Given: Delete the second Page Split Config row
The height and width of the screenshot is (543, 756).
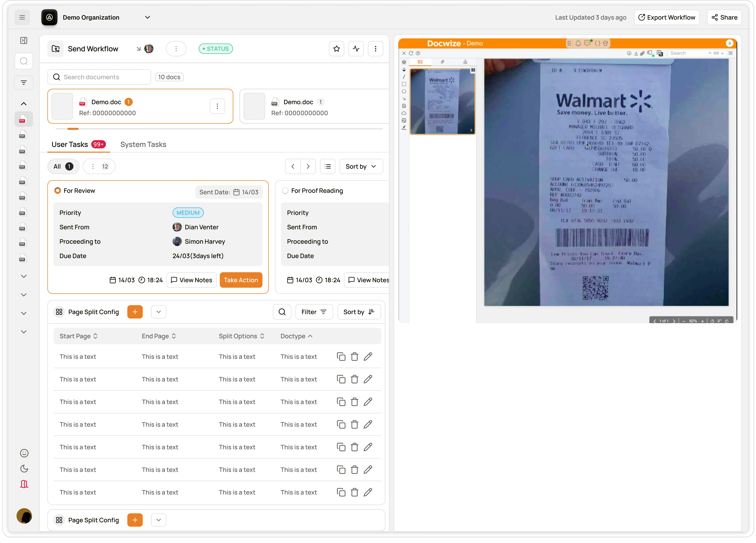Looking at the screenshot, I should 354,379.
